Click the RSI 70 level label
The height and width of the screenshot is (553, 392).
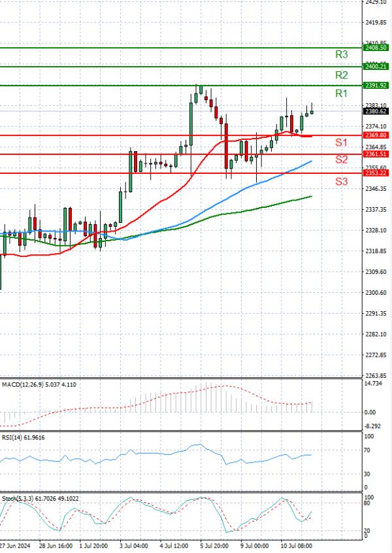click(x=367, y=450)
